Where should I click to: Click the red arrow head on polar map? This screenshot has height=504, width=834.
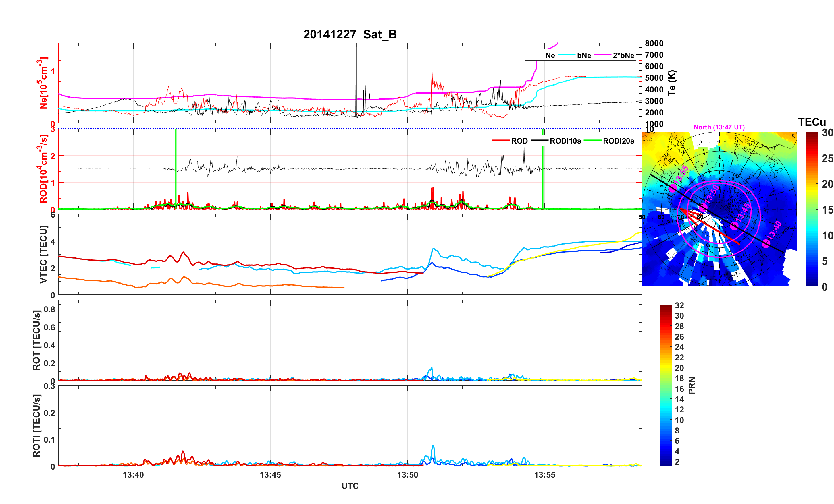[x=683, y=211]
